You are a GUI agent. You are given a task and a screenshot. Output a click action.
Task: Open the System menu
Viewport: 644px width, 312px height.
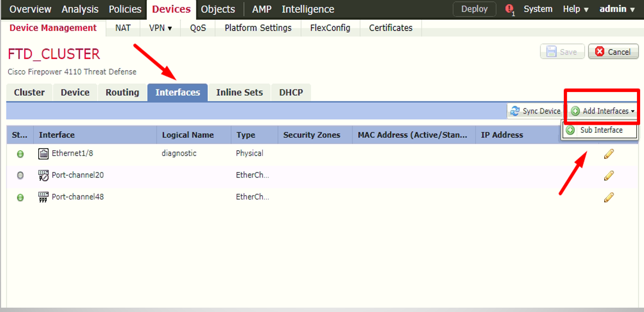(538, 9)
